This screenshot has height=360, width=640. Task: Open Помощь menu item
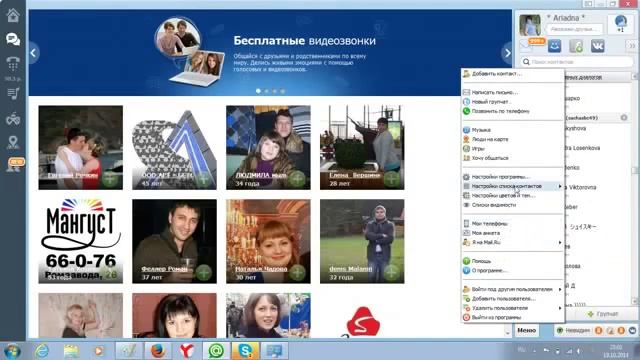[x=513, y=261]
